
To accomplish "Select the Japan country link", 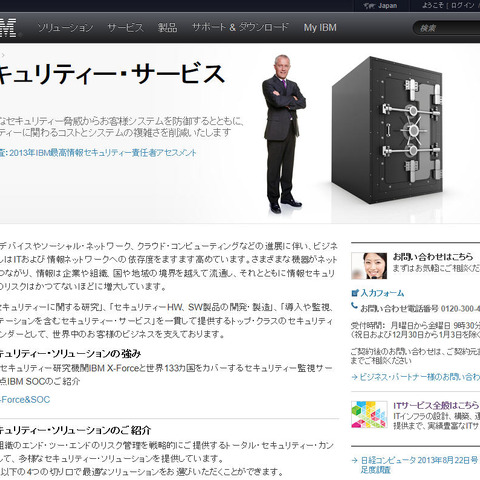I will (x=387, y=6).
